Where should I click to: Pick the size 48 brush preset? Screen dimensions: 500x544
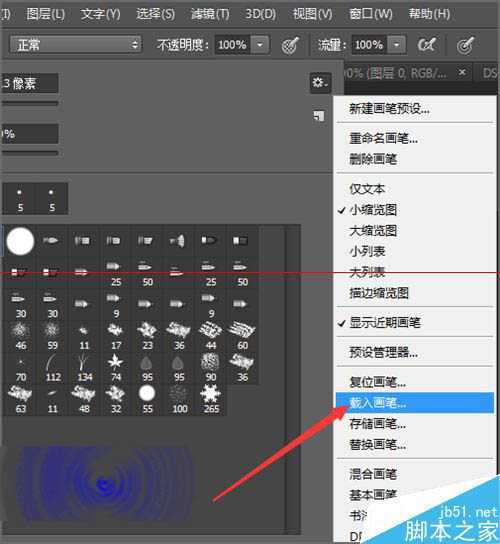click(x=84, y=400)
